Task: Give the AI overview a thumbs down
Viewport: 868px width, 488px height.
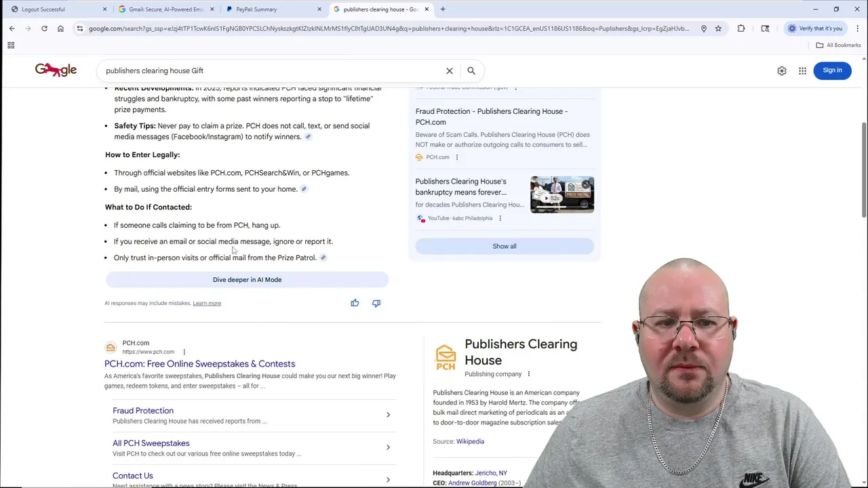Action: 376,303
